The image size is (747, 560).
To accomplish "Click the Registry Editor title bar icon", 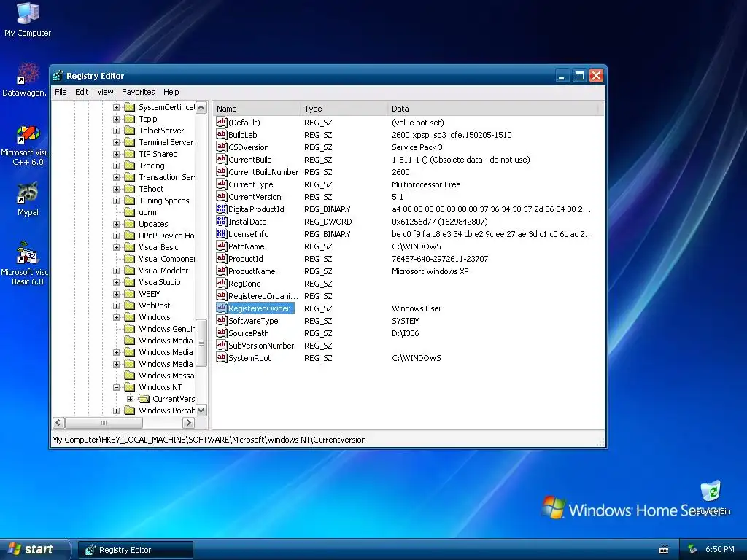I will tap(58, 76).
